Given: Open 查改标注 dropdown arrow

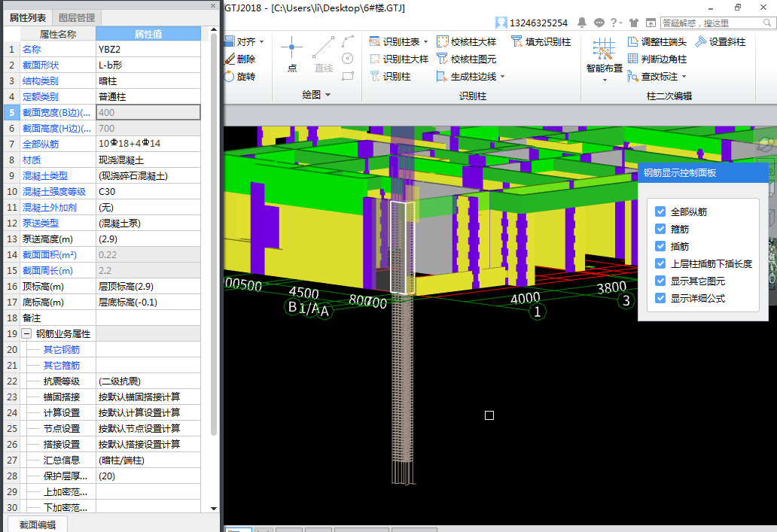Looking at the screenshot, I should tap(684, 77).
